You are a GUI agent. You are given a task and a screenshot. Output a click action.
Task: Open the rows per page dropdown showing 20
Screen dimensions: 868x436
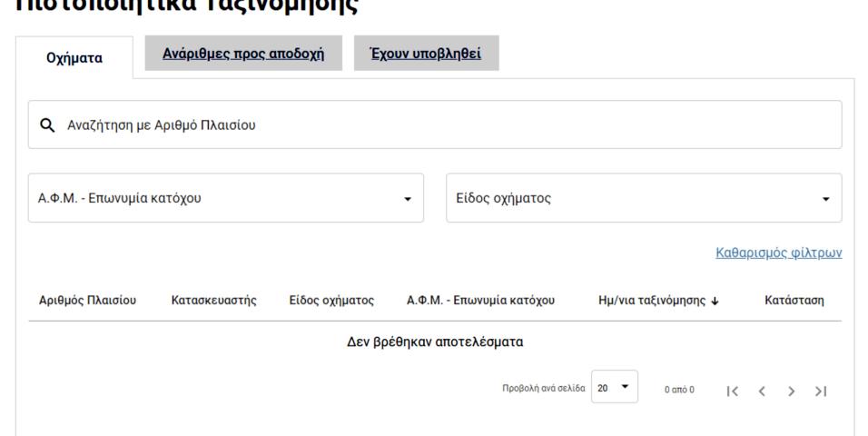[x=615, y=387]
